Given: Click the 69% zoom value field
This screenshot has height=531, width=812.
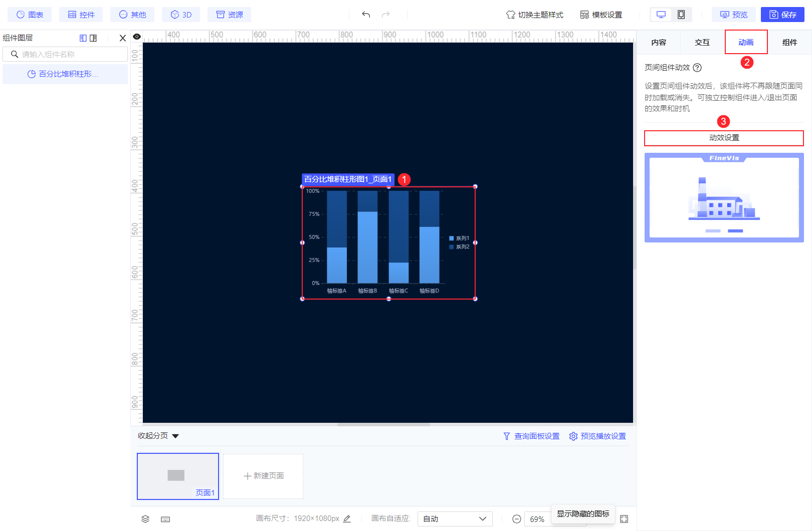Looking at the screenshot, I should click(x=538, y=519).
